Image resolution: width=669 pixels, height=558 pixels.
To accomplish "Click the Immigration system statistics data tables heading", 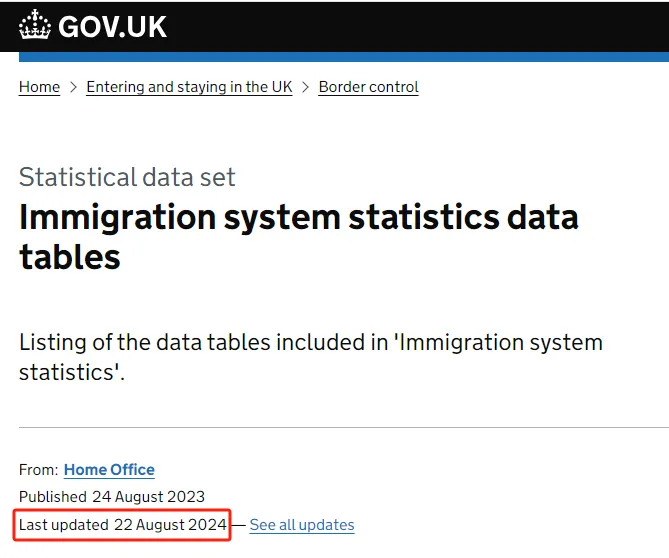I will (x=299, y=237).
